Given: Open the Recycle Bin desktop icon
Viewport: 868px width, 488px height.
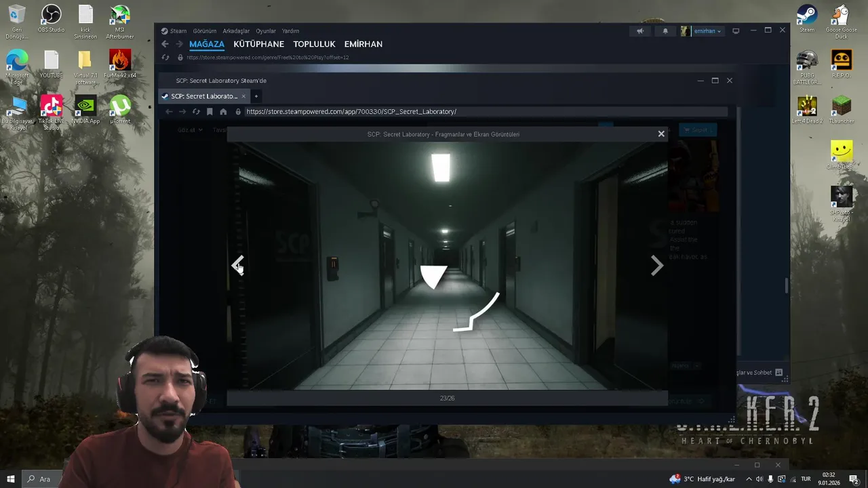Looking at the screenshot, I should (16, 22).
